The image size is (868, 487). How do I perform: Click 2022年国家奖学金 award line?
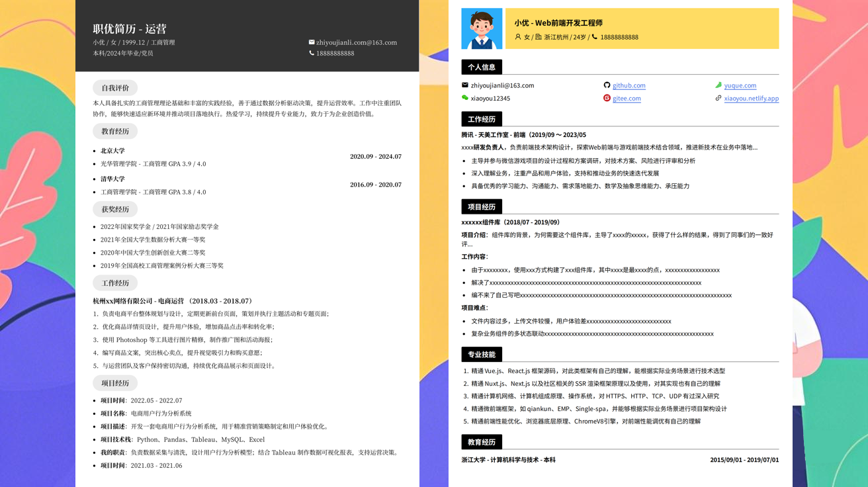159,227
